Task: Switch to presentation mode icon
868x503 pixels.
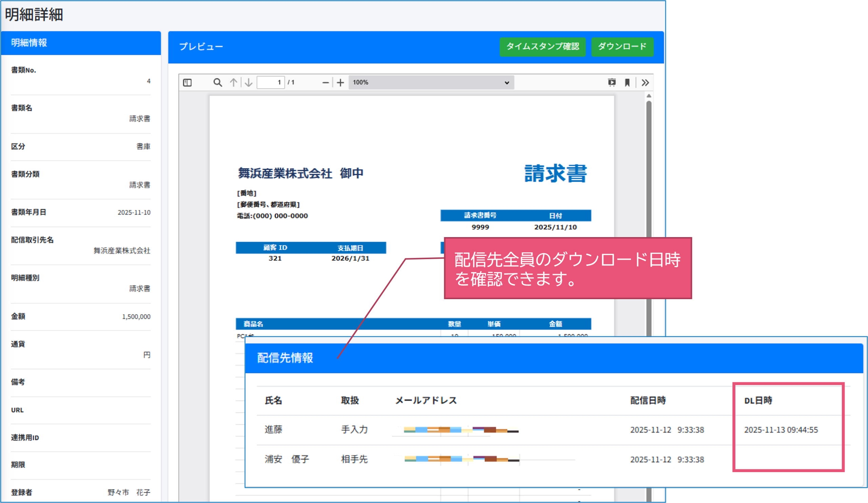Action: pos(612,83)
